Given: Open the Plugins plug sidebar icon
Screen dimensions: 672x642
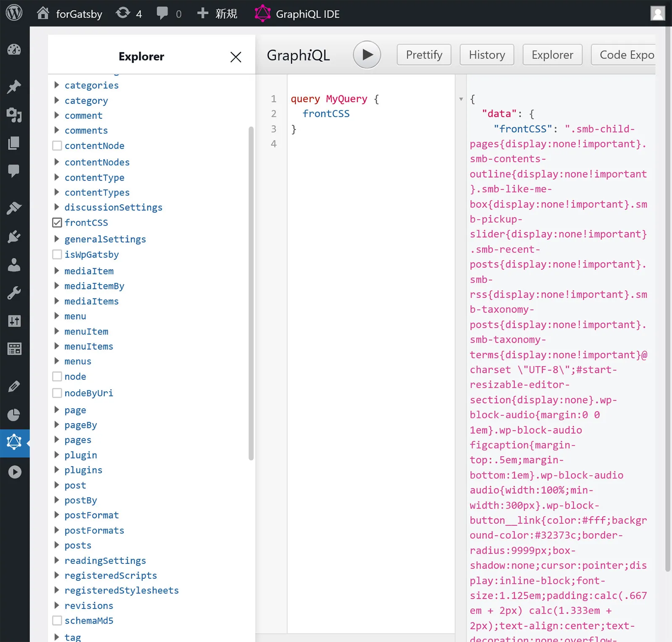Looking at the screenshot, I should (14, 236).
